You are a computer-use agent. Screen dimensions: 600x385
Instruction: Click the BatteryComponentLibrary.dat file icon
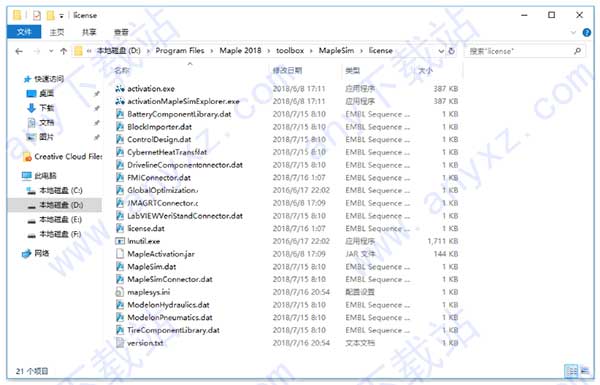[120, 114]
